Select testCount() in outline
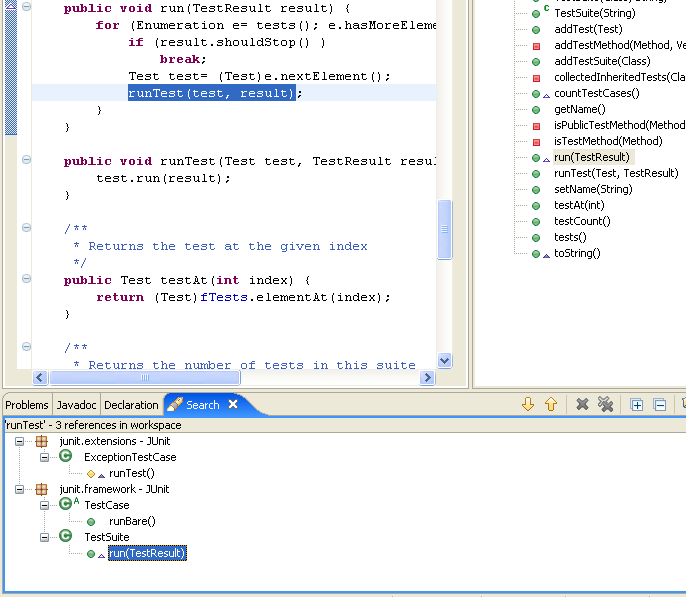Viewport: 686px width, 597px height. point(582,221)
